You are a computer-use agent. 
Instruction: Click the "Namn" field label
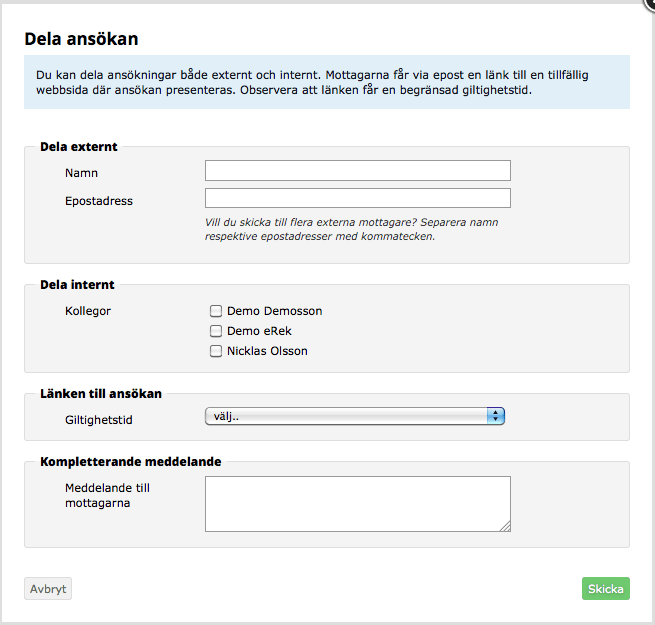pyautogui.click(x=82, y=173)
